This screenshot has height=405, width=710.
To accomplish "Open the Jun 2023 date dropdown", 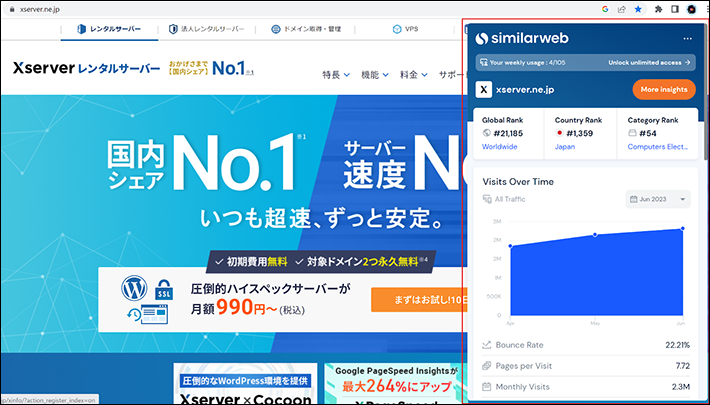I will (658, 199).
